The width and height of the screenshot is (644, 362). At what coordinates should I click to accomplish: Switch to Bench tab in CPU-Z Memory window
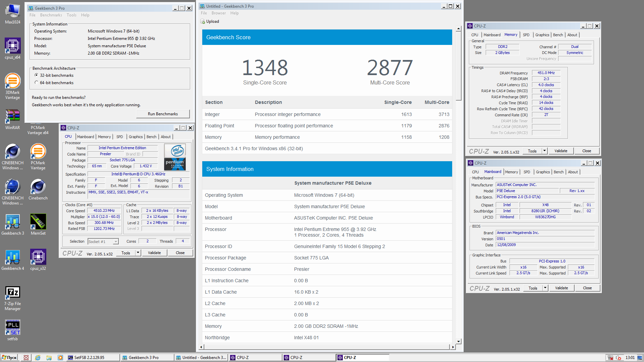pyautogui.click(x=558, y=35)
